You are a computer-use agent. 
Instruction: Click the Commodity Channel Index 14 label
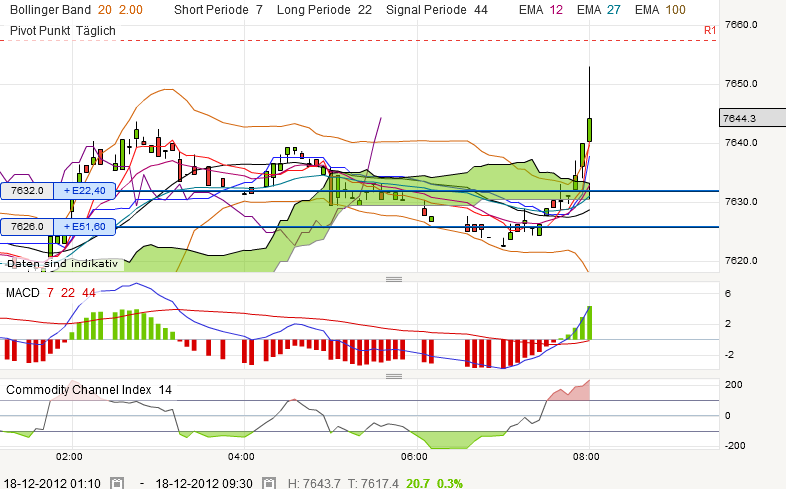[x=89, y=390]
